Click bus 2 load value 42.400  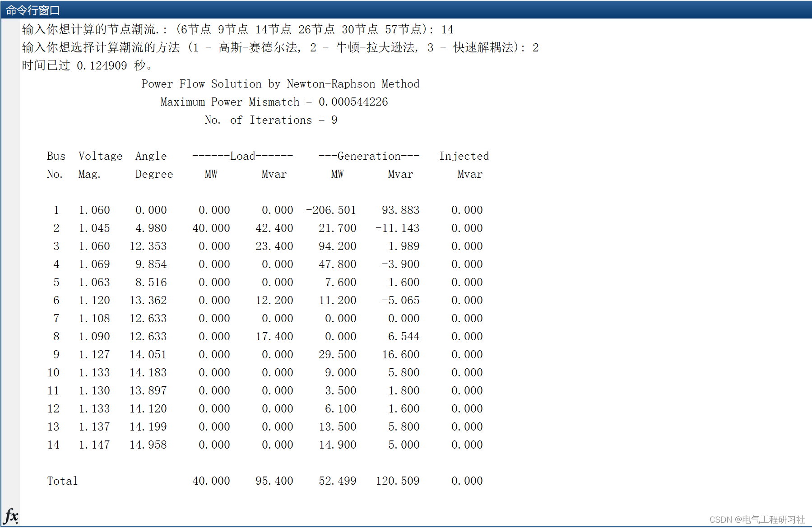274,228
